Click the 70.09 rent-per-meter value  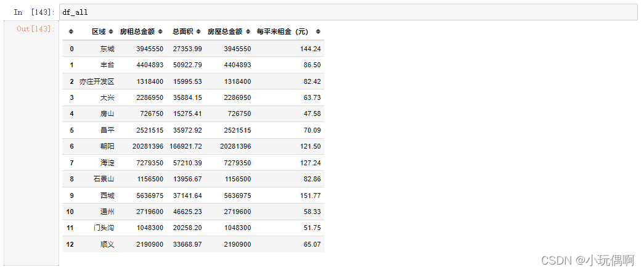(x=312, y=130)
